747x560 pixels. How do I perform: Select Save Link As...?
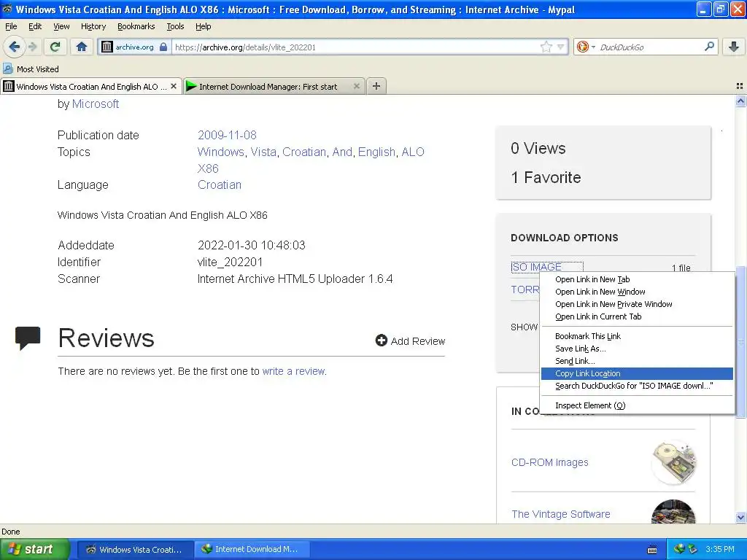coord(637,348)
